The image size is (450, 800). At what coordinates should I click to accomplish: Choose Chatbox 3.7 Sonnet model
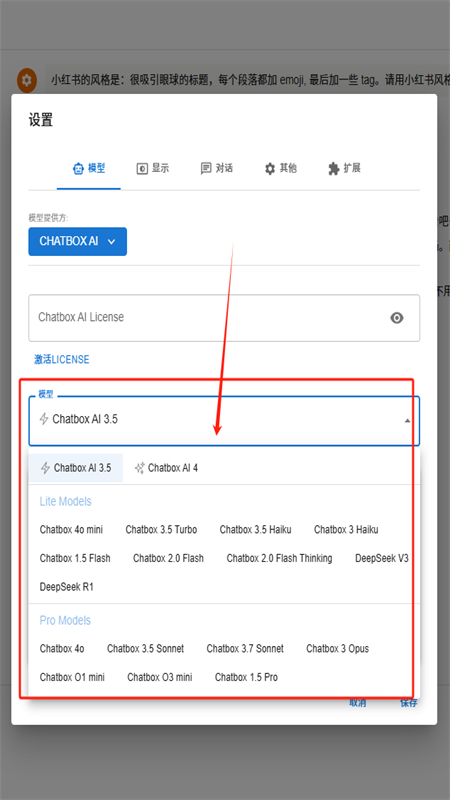245,649
